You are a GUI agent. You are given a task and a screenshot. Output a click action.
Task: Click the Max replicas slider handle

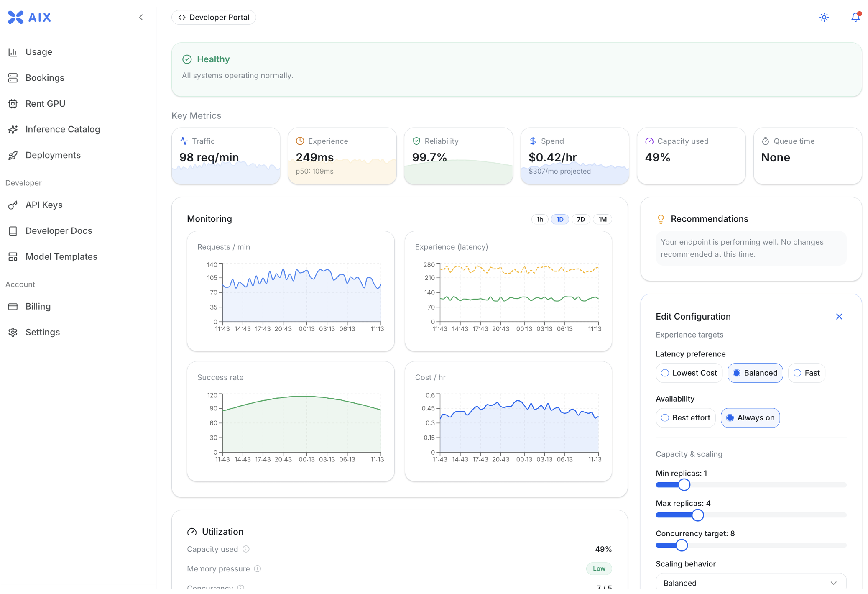point(697,515)
